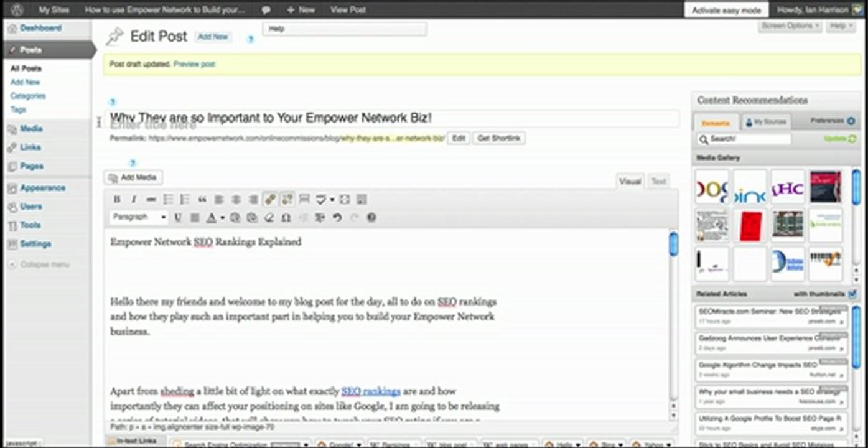Toggle italic formatting in editor toolbar

pyautogui.click(x=133, y=200)
